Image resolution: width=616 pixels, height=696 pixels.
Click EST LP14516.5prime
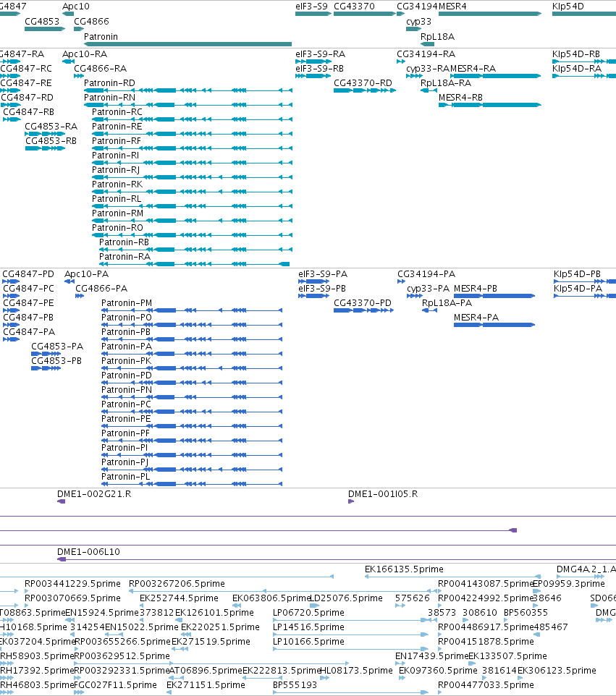pyautogui.click(x=308, y=628)
